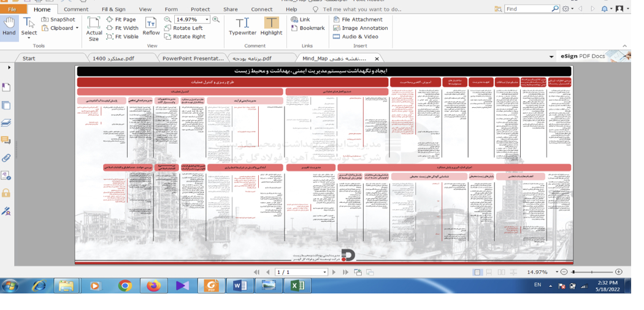Open the Security lock side panel
The image size is (644, 310).
click(6, 193)
